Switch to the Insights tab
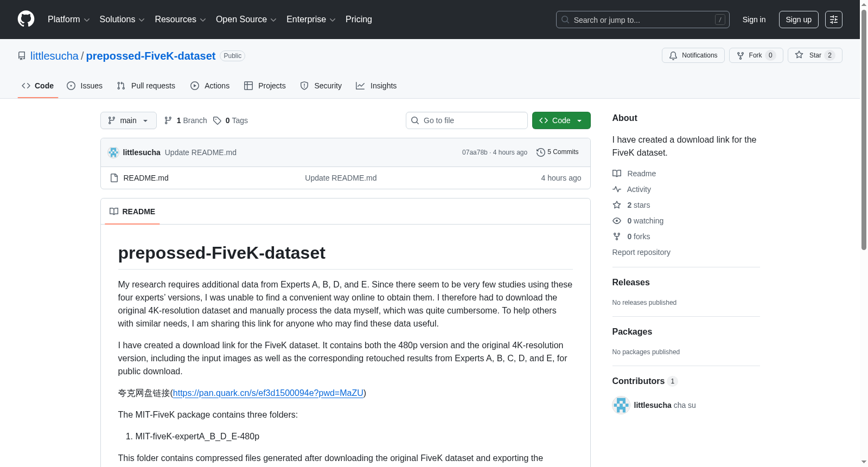Screen dimensions: 868x467 pos(376,86)
